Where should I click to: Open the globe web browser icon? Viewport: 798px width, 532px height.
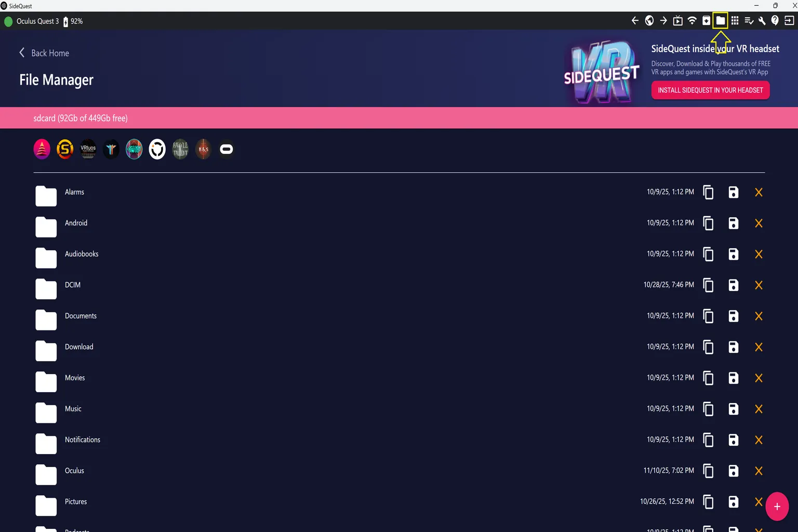click(649, 21)
